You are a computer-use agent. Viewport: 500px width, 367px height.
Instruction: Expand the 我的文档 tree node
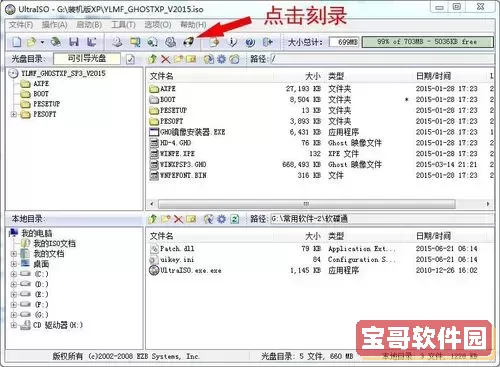pos(13,254)
